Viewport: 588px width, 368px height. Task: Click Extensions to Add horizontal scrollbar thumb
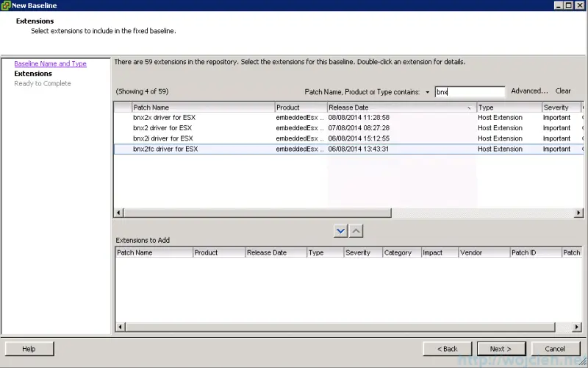point(340,327)
